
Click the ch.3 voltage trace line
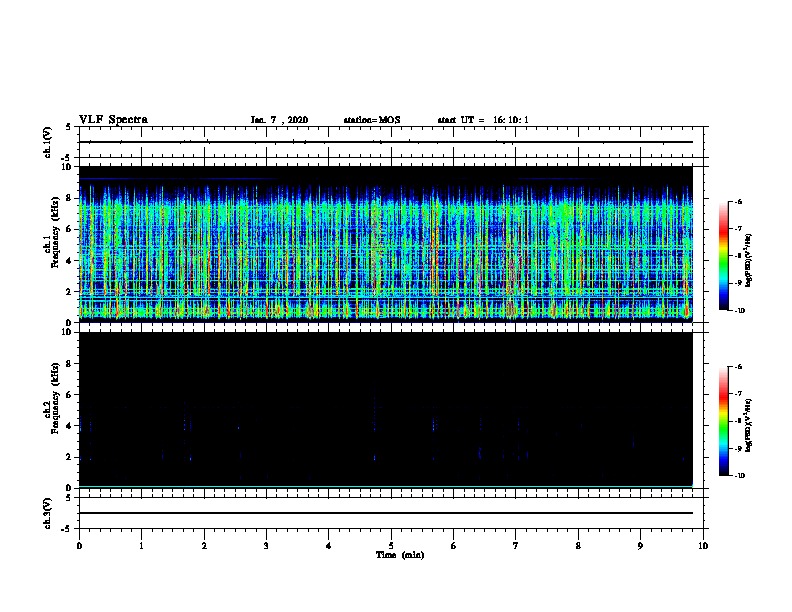(386, 513)
